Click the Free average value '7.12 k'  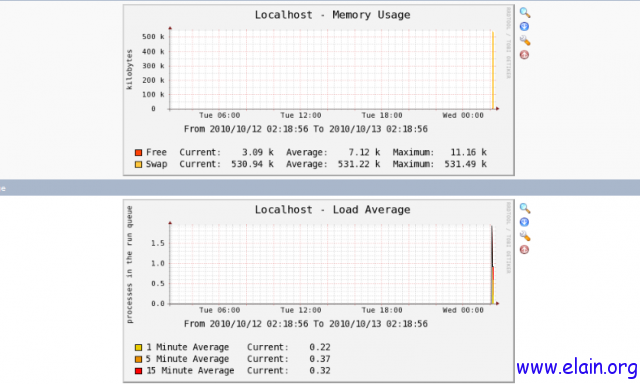[x=364, y=152]
